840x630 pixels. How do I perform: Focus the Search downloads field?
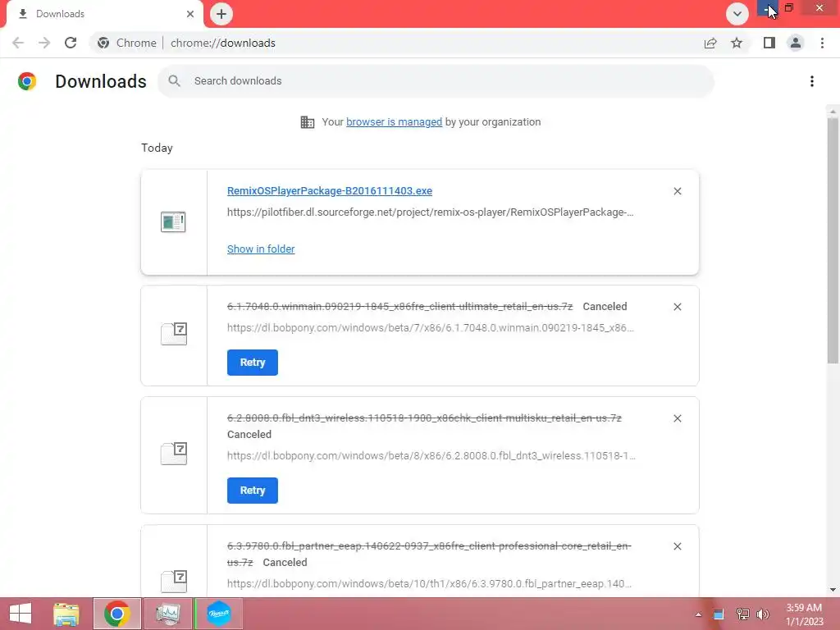(436, 81)
